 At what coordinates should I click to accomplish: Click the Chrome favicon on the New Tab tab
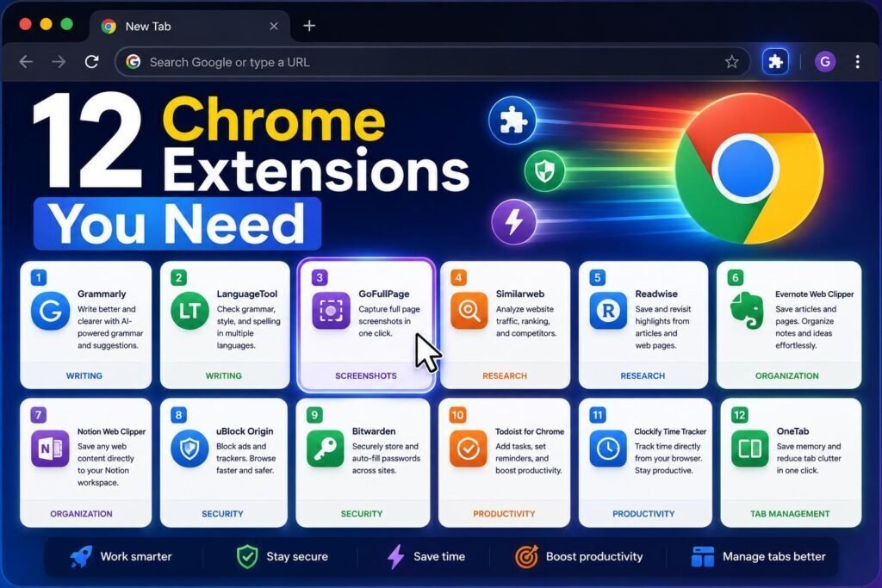109,26
